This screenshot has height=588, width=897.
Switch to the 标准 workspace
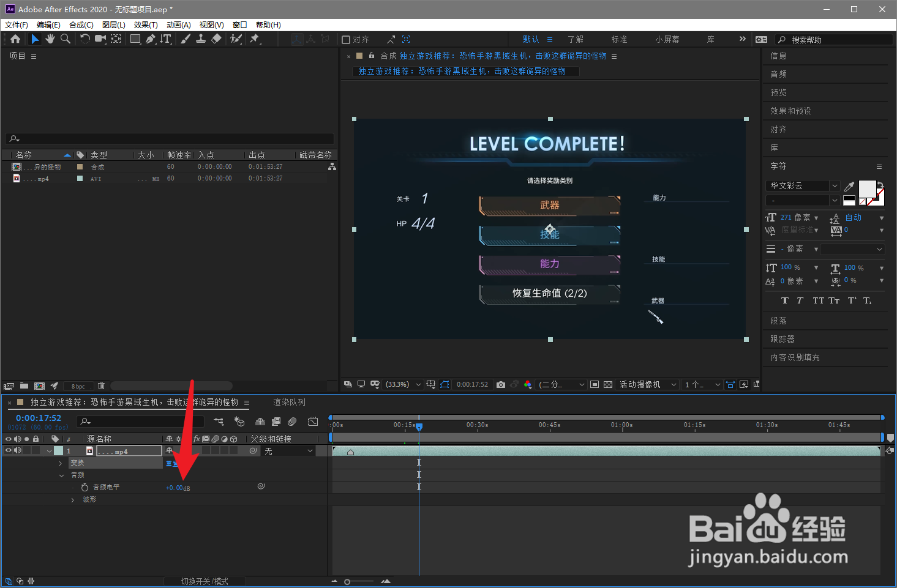click(x=619, y=39)
